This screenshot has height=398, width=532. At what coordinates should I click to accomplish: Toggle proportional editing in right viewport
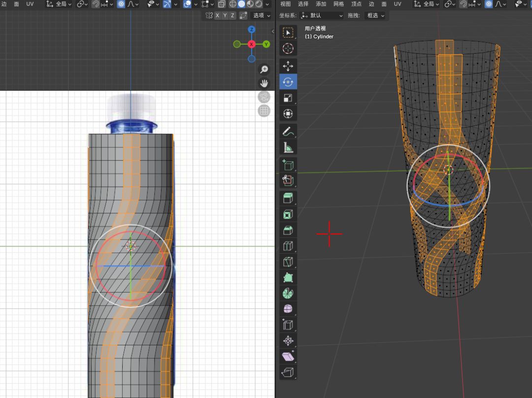coord(488,4)
